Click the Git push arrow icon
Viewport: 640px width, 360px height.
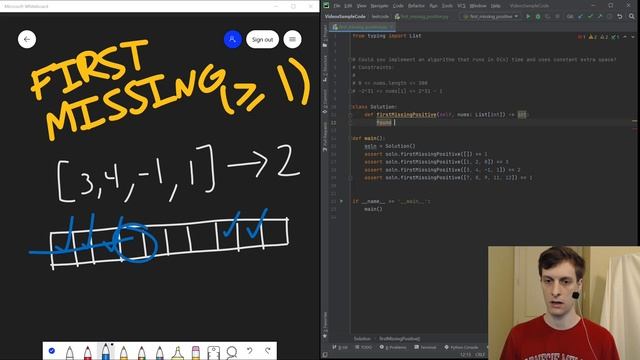(600, 16)
